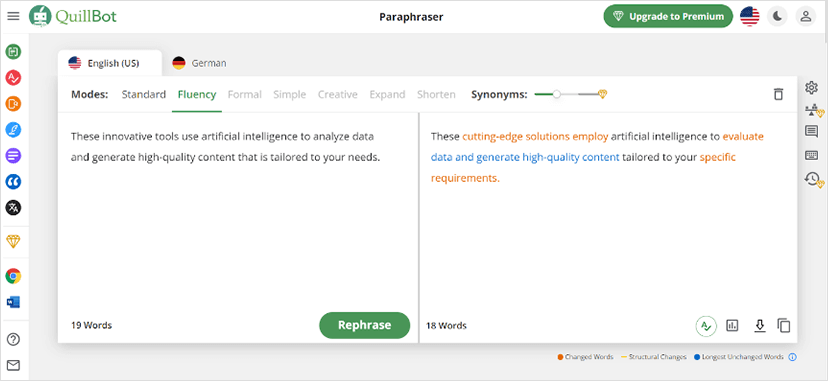The height and width of the screenshot is (381, 828).
Task: Click inside the input text area
Action: 238,211
